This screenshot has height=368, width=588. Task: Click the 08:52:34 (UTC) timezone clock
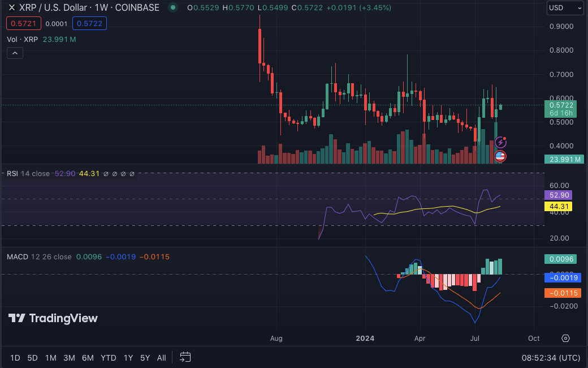click(x=550, y=358)
